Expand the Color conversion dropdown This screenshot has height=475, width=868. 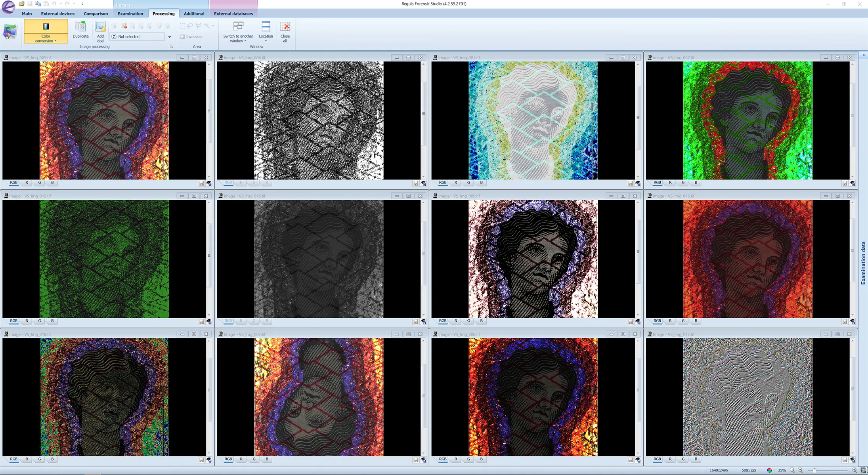coord(46,39)
